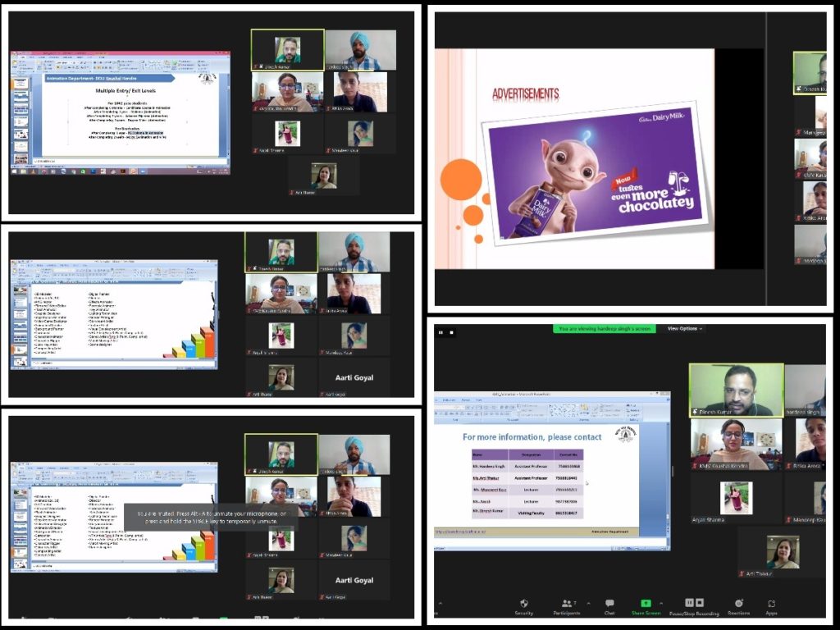Pause recording from the bottom Zoom toolbar

pos(689,603)
